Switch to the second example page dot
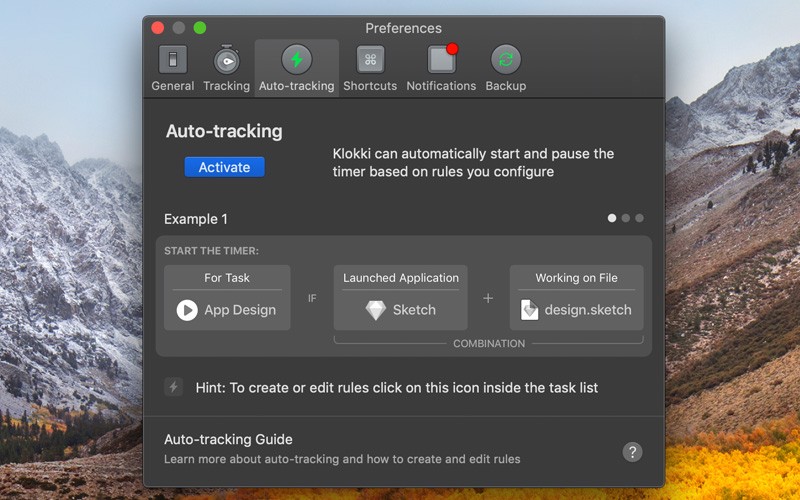800x500 pixels. coord(626,218)
